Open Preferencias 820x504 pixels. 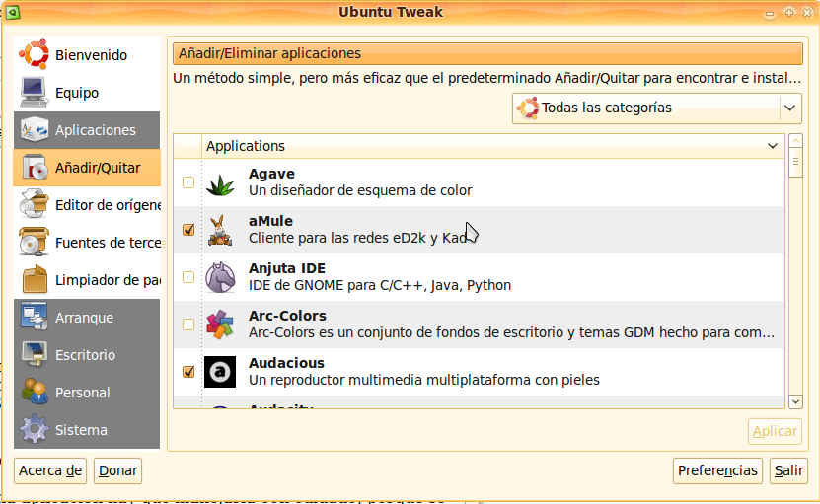point(717,471)
